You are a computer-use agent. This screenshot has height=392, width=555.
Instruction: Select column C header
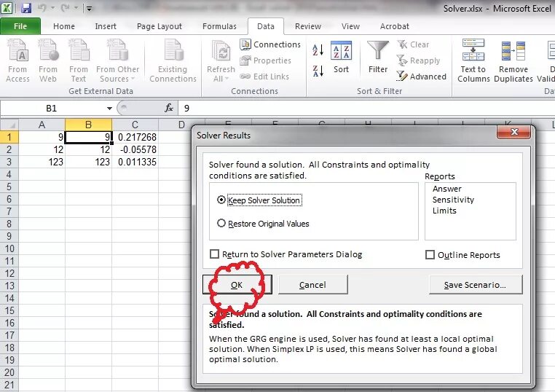135,125
